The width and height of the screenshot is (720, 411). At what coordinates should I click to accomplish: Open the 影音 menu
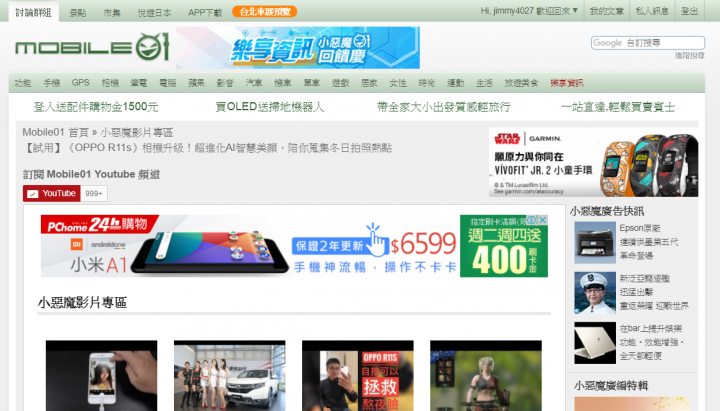[225, 83]
